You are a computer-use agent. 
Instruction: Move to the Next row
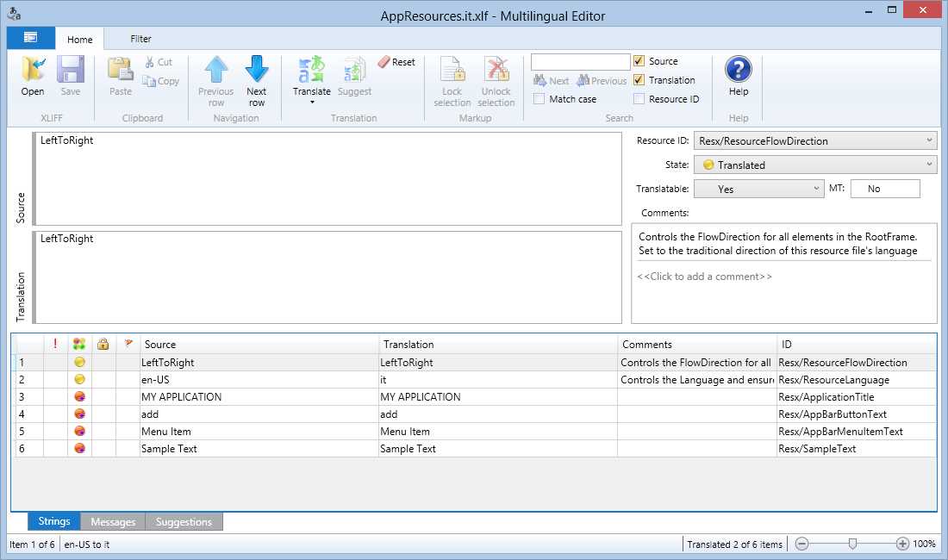tap(256, 78)
